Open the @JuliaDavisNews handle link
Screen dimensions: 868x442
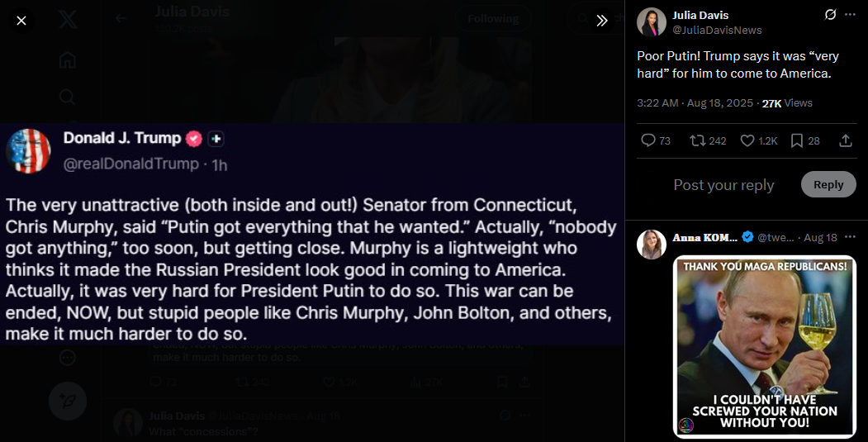click(717, 30)
